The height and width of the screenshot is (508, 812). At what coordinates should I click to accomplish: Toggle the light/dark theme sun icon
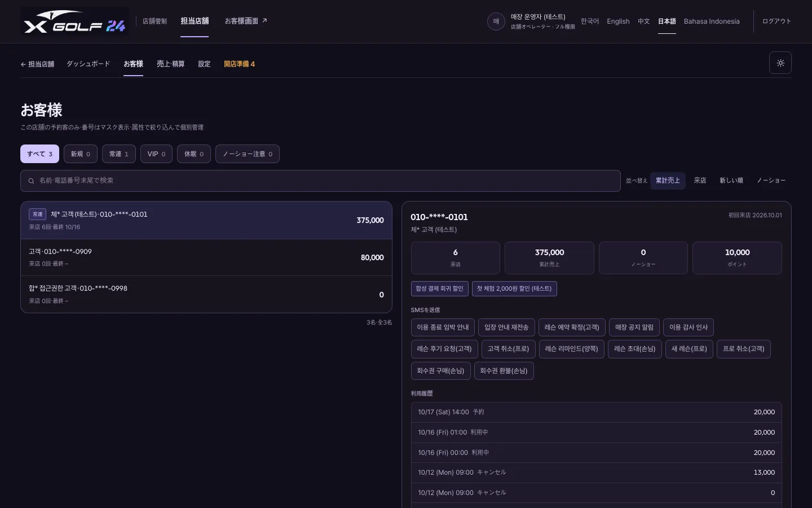coord(780,63)
